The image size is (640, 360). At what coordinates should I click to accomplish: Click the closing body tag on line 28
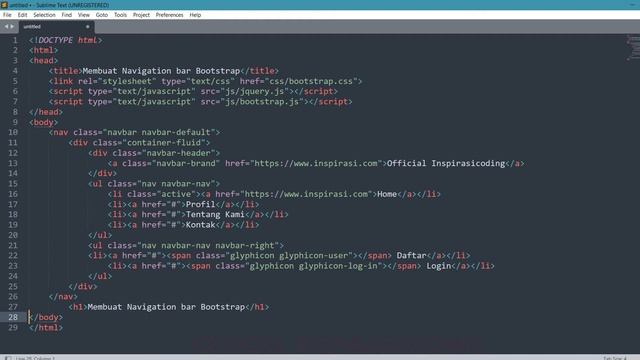click(x=46, y=317)
